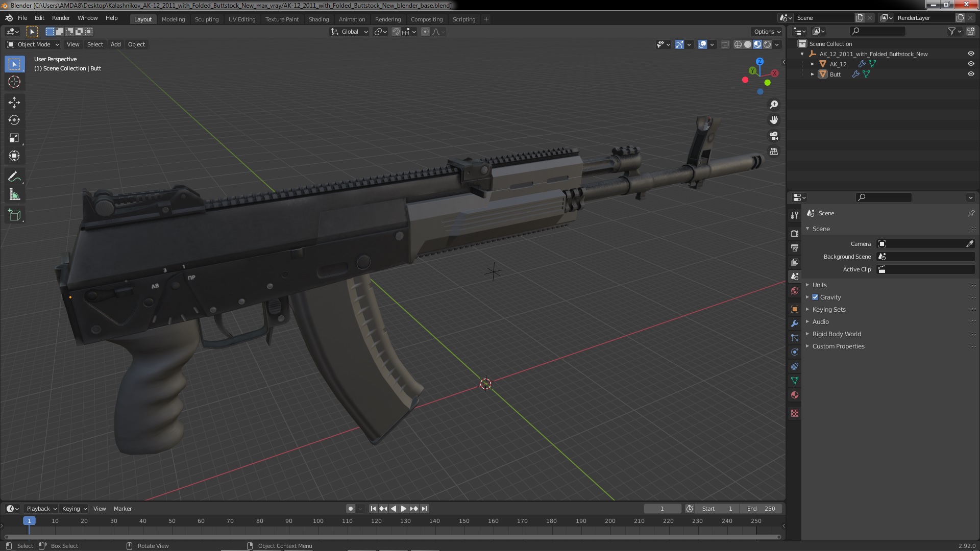The image size is (980, 551).
Task: Switch to the Shading workspace tab
Action: [x=318, y=19]
